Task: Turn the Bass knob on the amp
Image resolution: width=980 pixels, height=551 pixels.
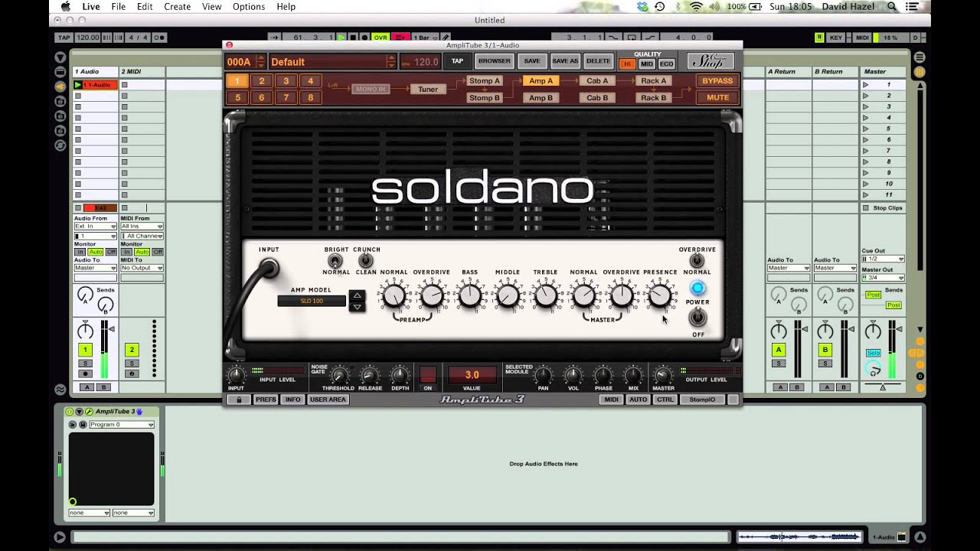Action: coord(469,295)
